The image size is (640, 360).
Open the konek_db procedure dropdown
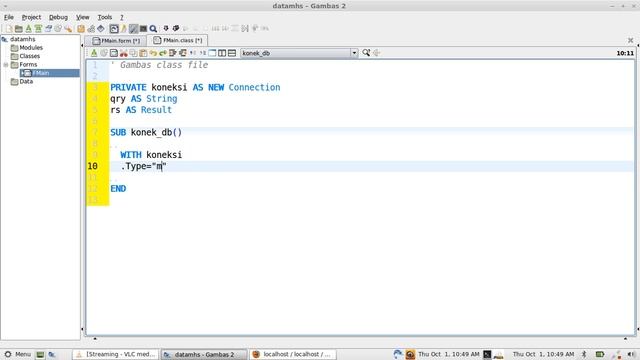299,53
